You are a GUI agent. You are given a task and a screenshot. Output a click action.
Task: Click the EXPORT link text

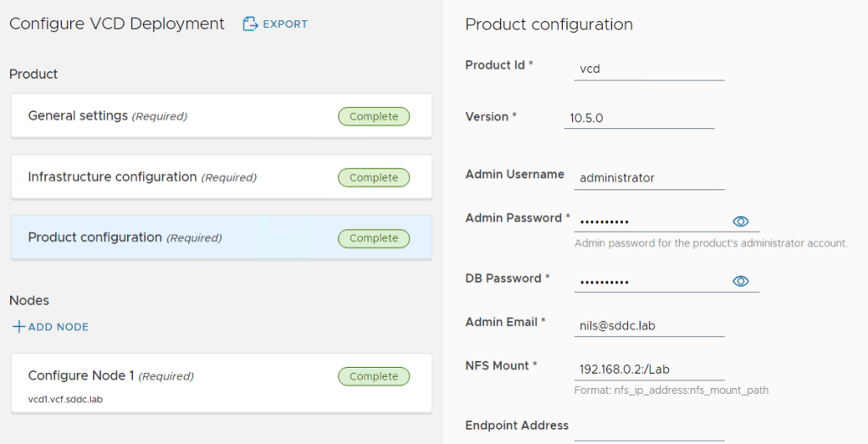click(x=285, y=25)
